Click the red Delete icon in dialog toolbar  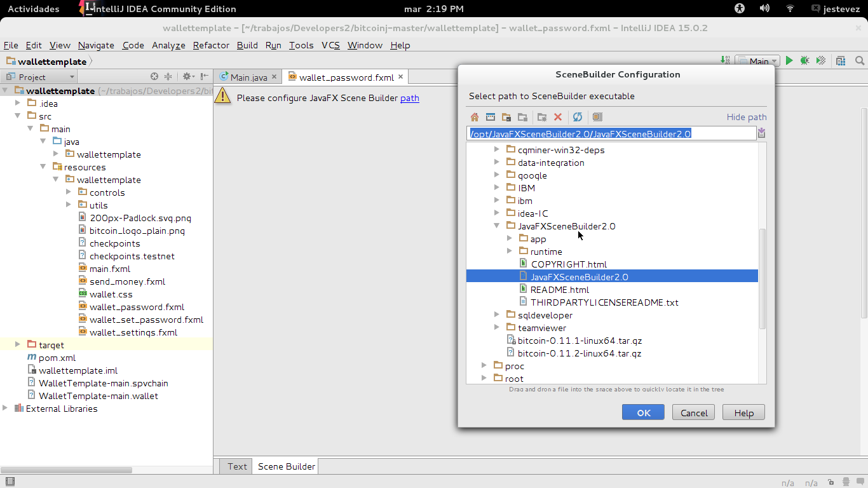(x=558, y=117)
